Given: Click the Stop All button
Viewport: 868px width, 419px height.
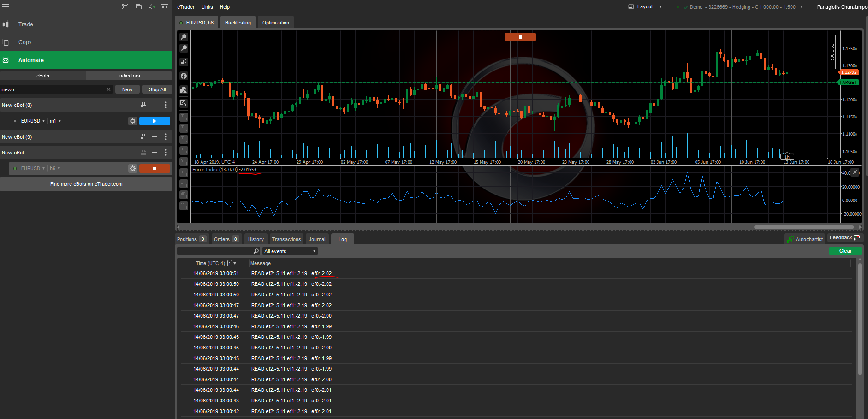Looking at the screenshot, I should [x=157, y=89].
